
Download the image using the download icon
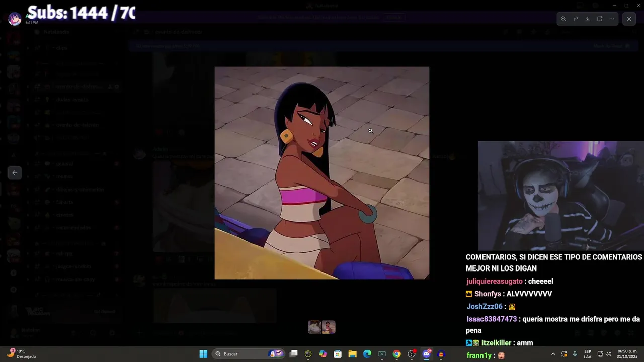click(x=588, y=19)
